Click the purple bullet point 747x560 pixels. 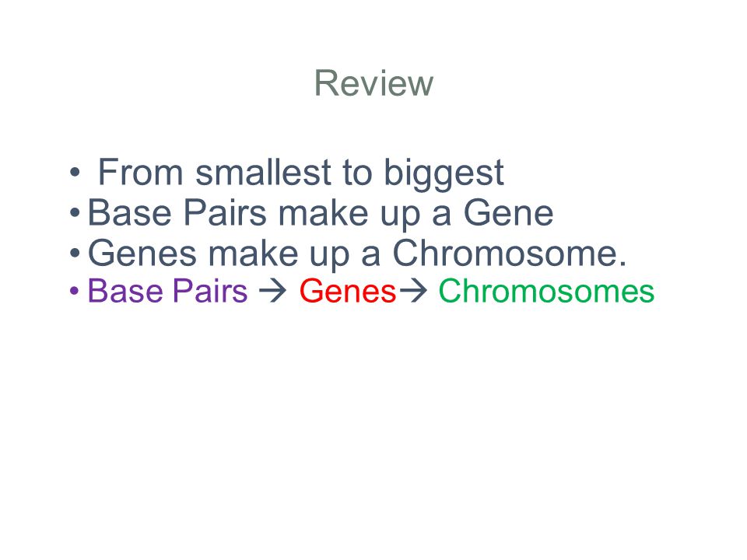[74, 290]
